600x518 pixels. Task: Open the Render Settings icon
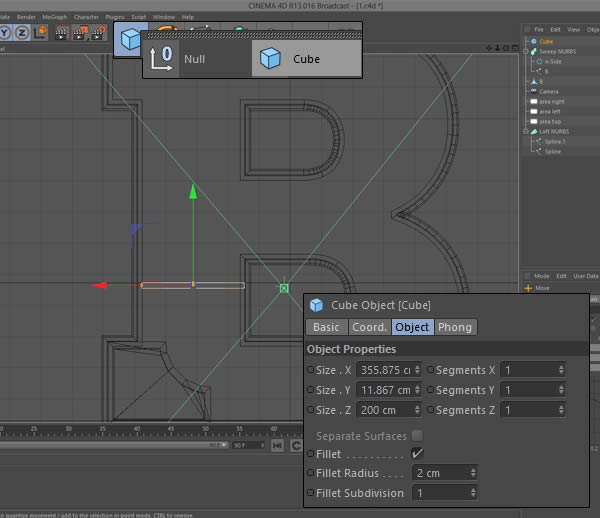point(98,33)
